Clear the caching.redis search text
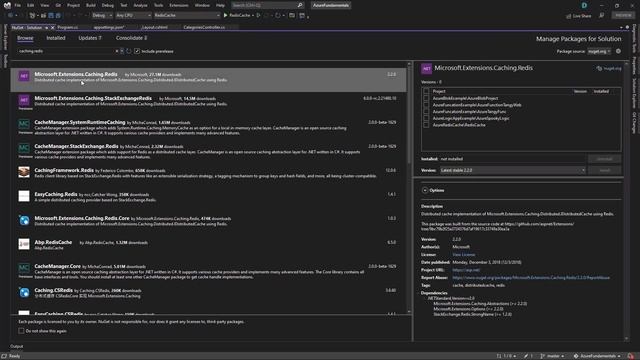The image size is (640, 360). point(117,51)
